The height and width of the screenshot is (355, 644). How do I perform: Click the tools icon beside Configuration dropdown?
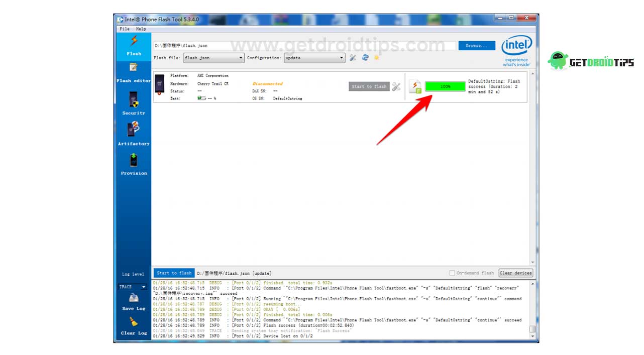[x=353, y=58]
